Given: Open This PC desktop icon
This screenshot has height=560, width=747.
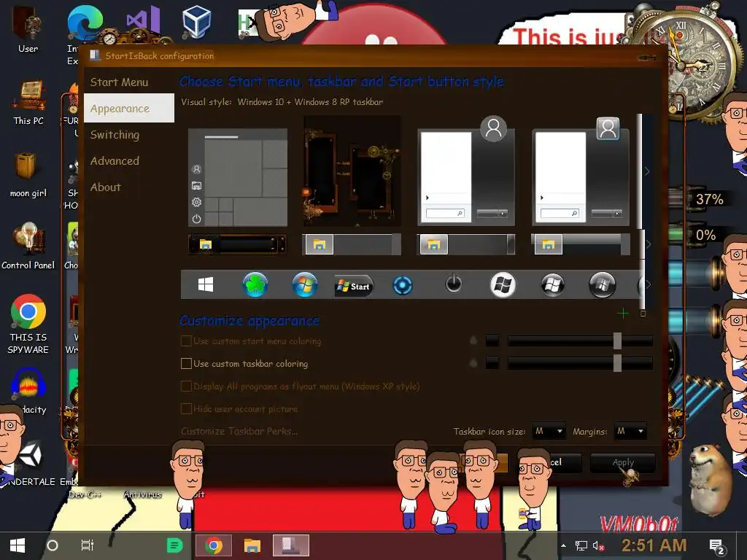Looking at the screenshot, I should pos(28,102).
